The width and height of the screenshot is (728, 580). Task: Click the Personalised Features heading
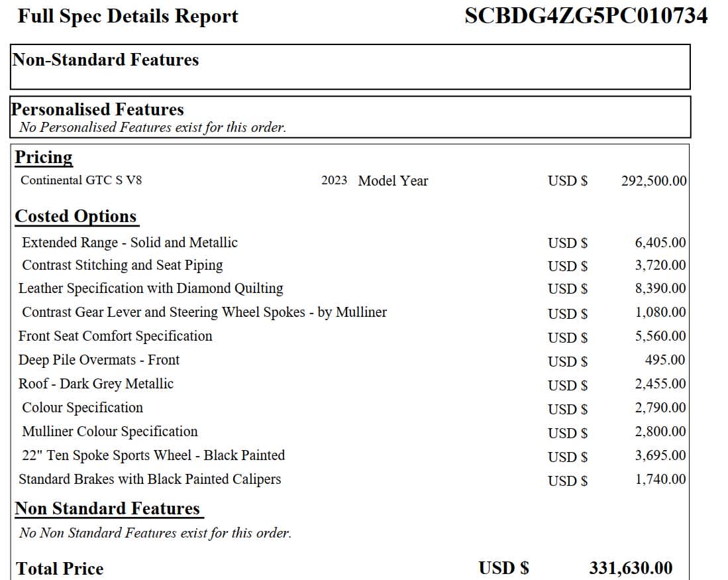point(97,109)
